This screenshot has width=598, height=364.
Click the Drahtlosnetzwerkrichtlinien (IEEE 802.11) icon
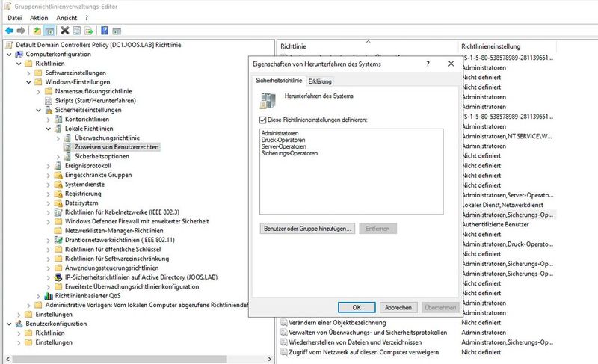(x=58, y=240)
